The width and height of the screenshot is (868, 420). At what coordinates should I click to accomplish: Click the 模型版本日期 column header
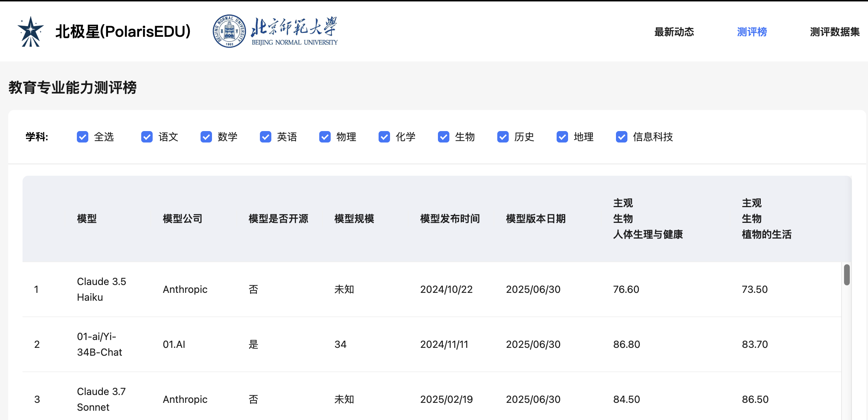pyautogui.click(x=536, y=219)
